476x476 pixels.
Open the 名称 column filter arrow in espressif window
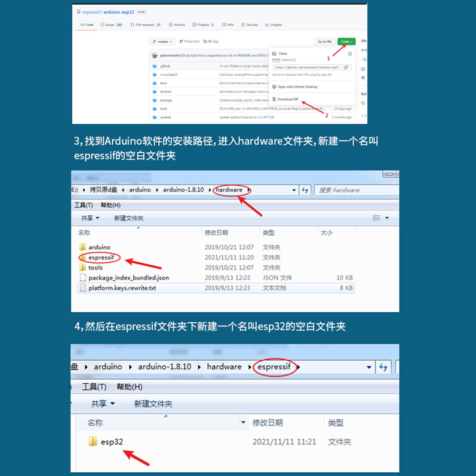[x=243, y=422]
